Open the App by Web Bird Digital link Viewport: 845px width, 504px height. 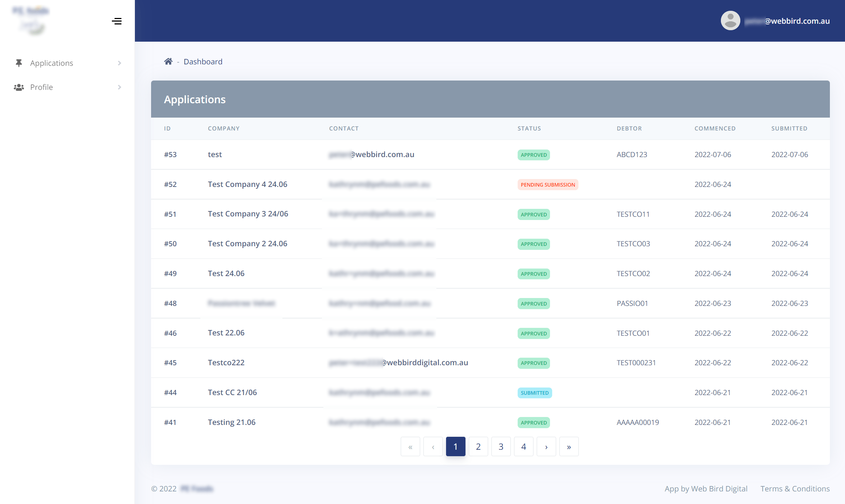coord(706,489)
